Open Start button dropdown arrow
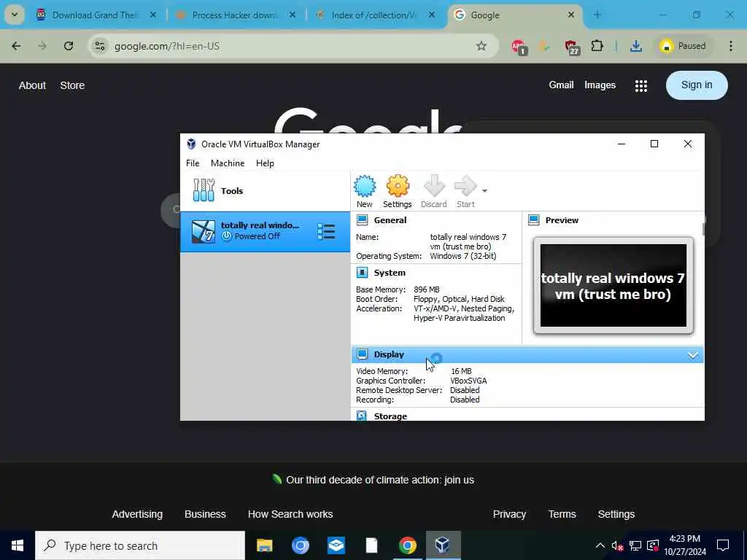This screenshot has height=560, width=747. tap(484, 191)
